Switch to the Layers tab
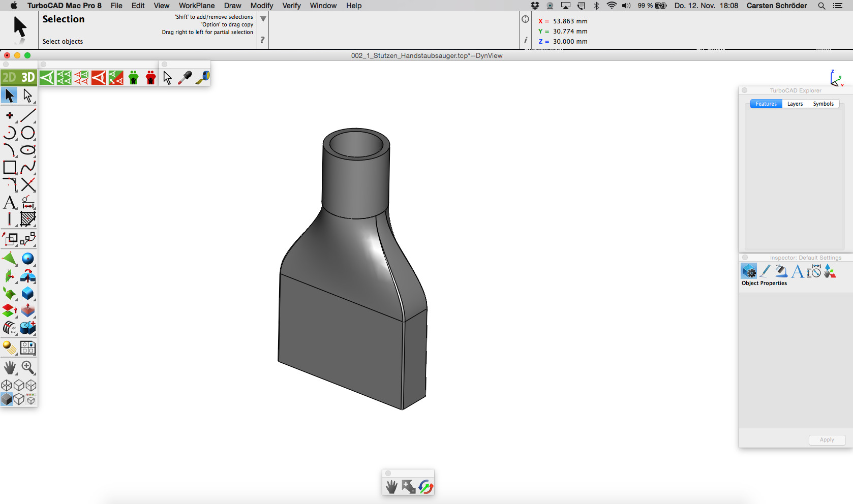Viewport: 853px width, 504px height. coord(795,104)
